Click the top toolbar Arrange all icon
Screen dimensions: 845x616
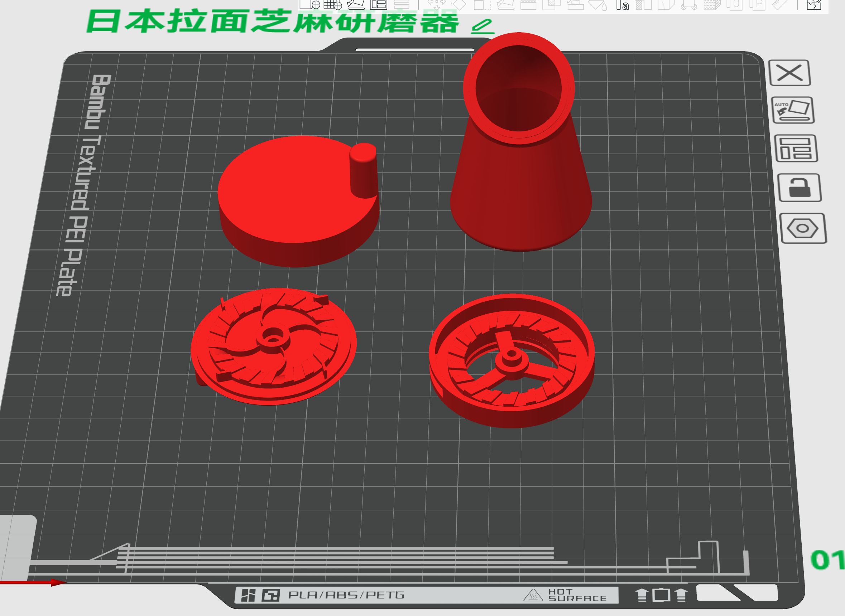[x=378, y=5]
